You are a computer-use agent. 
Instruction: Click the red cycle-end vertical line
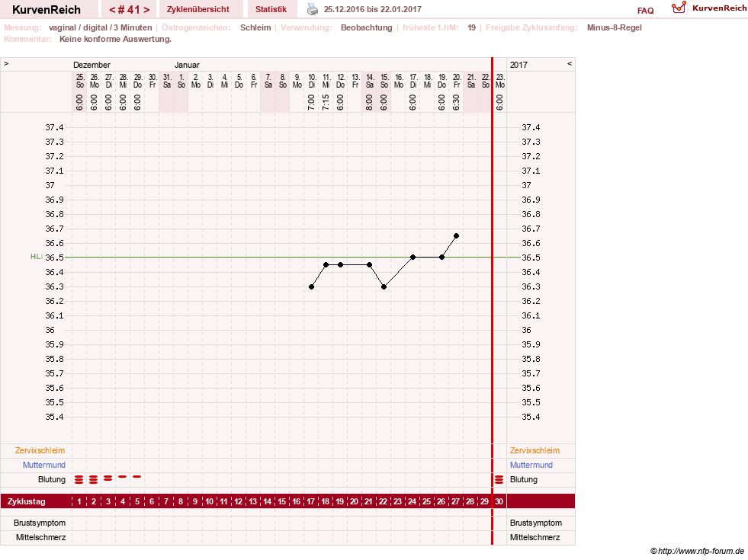point(493,301)
